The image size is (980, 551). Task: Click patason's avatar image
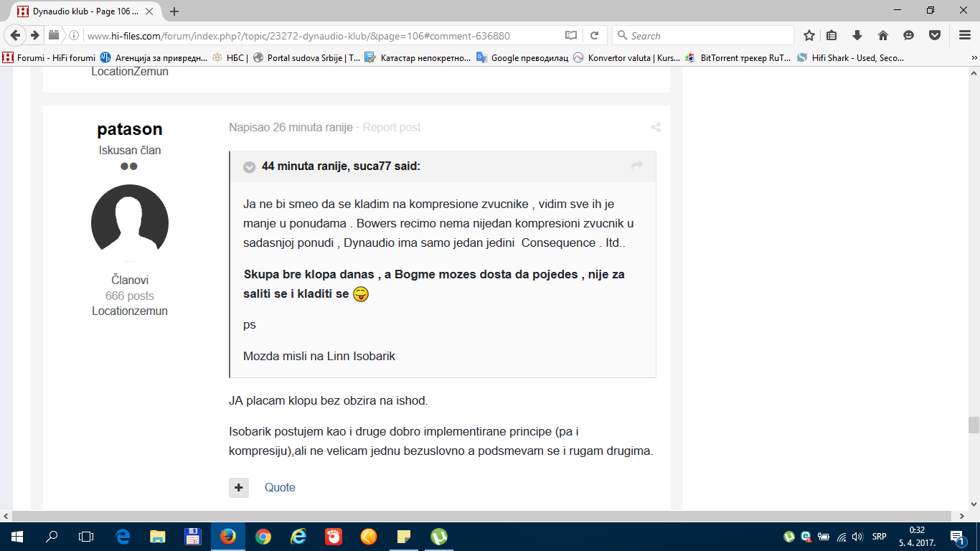130,223
